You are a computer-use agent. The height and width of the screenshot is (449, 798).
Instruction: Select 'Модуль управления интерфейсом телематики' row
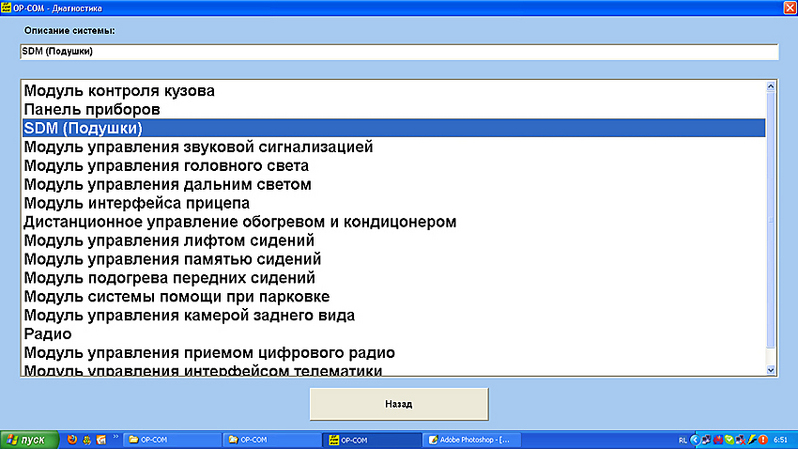[394, 370]
